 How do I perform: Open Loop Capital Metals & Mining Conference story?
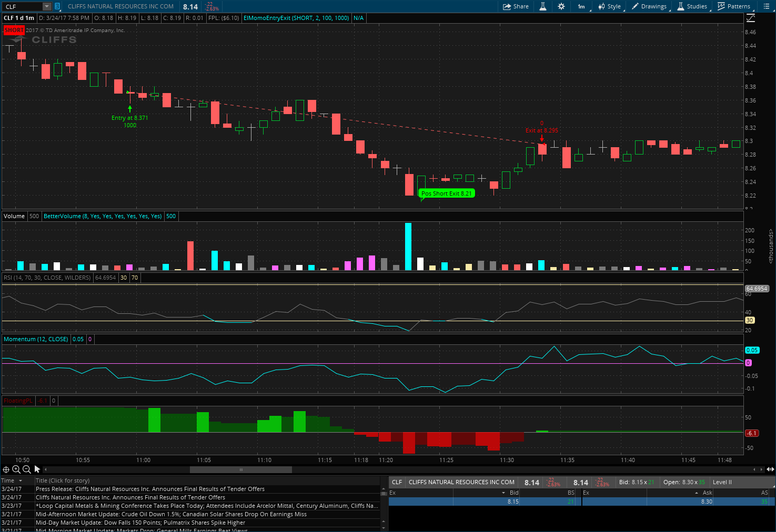click(207, 506)
